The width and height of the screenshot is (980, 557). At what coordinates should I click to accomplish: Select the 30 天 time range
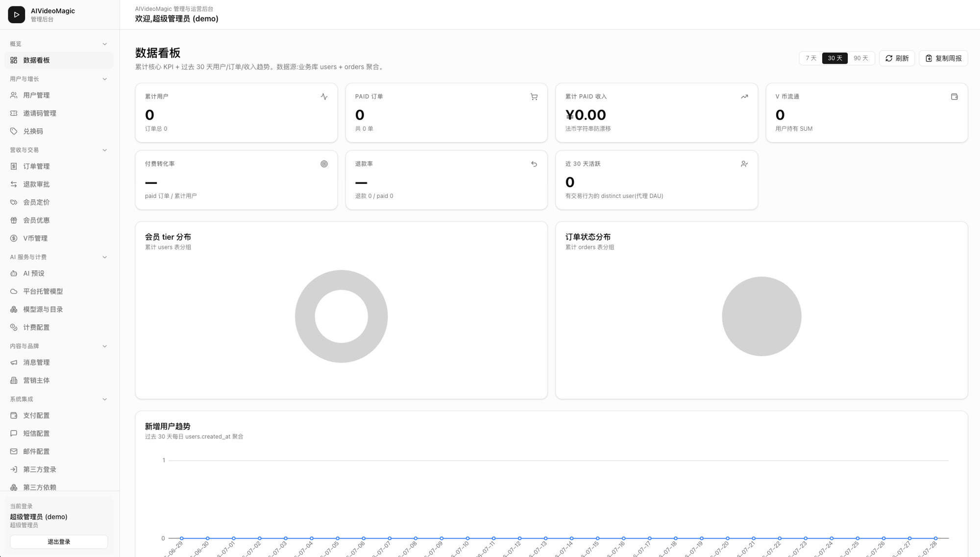tap(834, 58)
